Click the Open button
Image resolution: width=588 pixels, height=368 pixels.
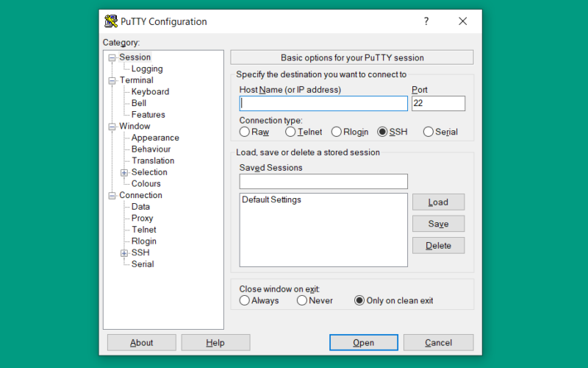click(x=364, y=342)
